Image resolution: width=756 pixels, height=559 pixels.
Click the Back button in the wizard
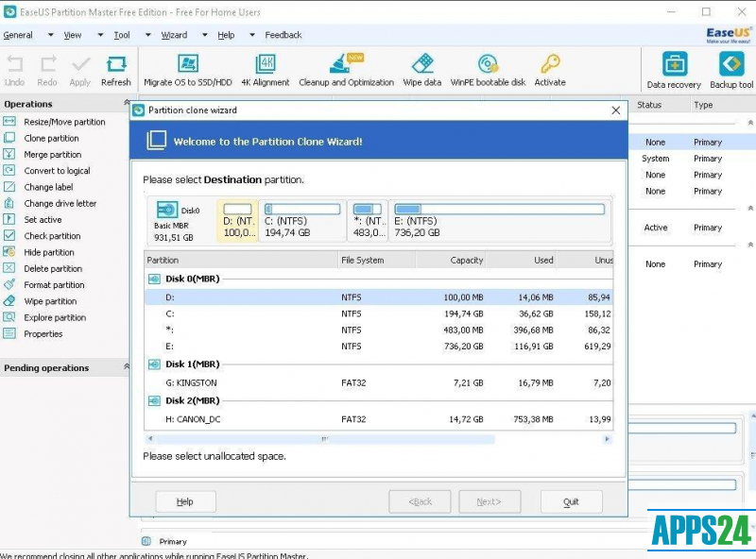click(420, 502)
